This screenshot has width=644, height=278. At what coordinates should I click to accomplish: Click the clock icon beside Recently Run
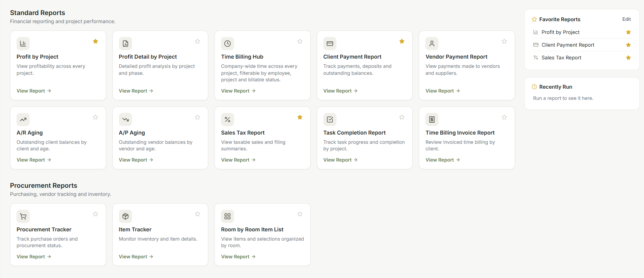534,87
